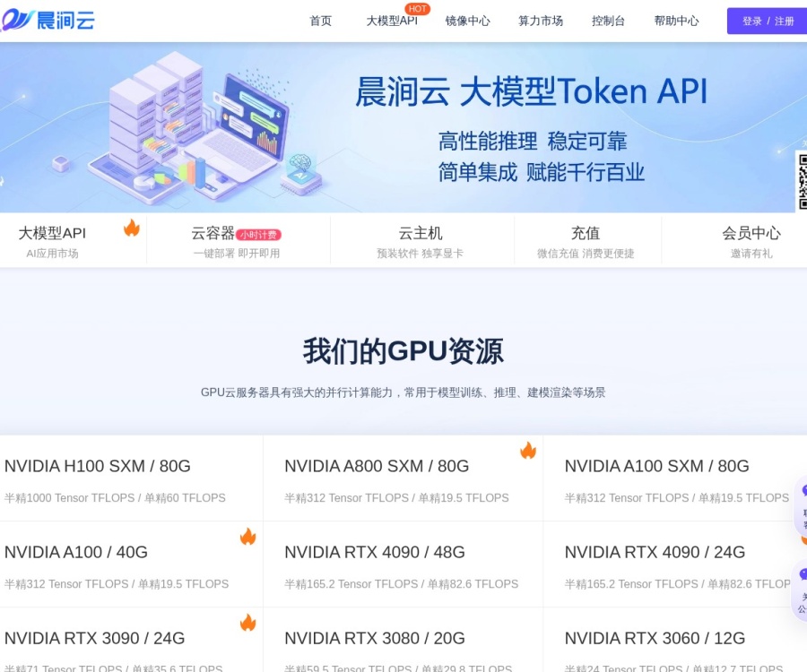Click flame icon on A800 SXM card
807x672 pixels.
(x=528, y=451)
